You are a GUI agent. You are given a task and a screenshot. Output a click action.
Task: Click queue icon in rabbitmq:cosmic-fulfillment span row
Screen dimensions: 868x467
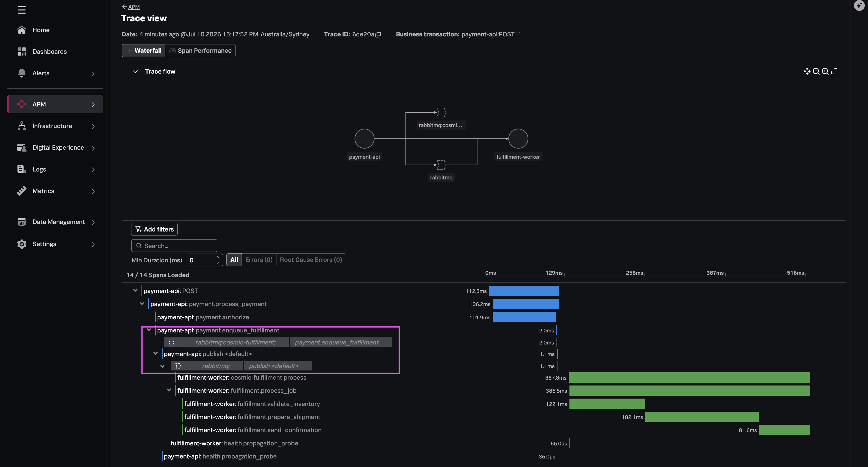tap(171, 342)
